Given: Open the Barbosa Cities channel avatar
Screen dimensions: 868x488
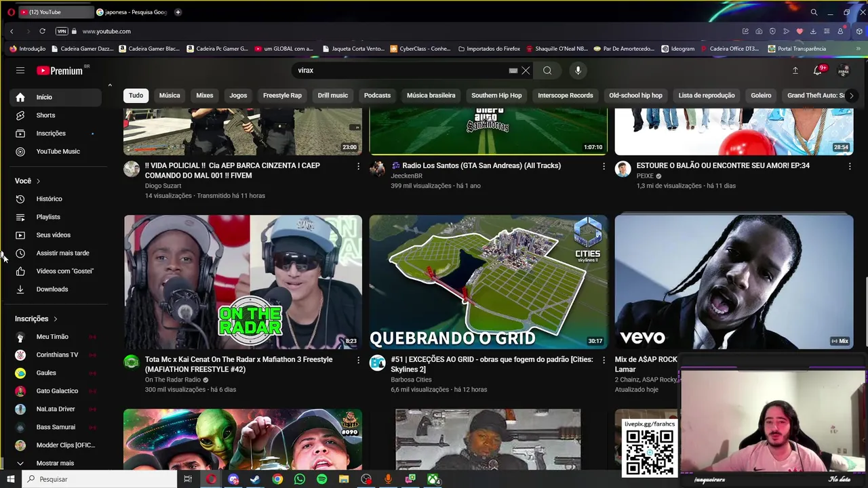Looking at the screenshot, I should (377, 363).
